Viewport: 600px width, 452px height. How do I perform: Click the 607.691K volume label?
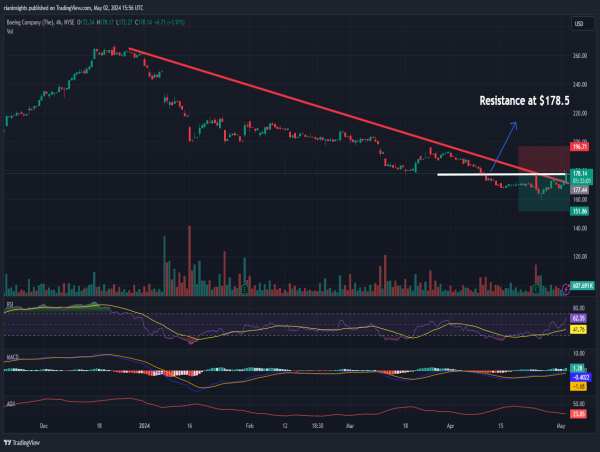582,286
